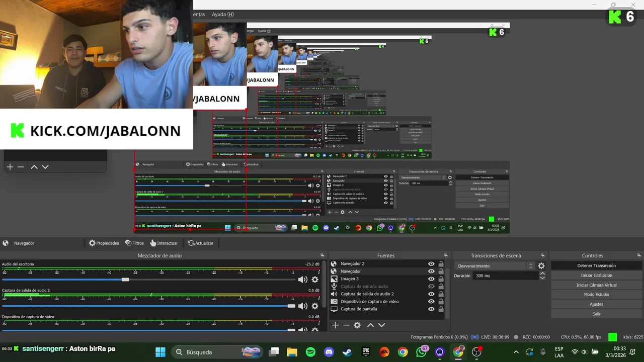Open Discord from the taskbar
644x362 pixels.
tap(329, 352)
